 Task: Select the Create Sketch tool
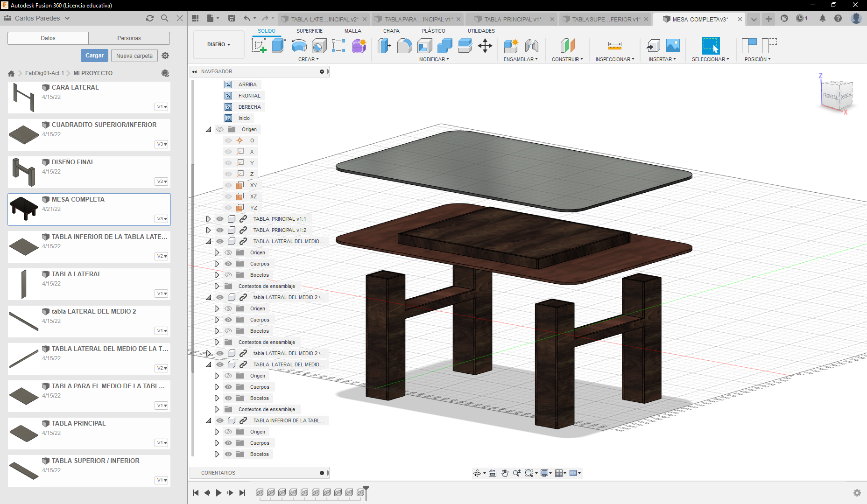pos(259,45)
